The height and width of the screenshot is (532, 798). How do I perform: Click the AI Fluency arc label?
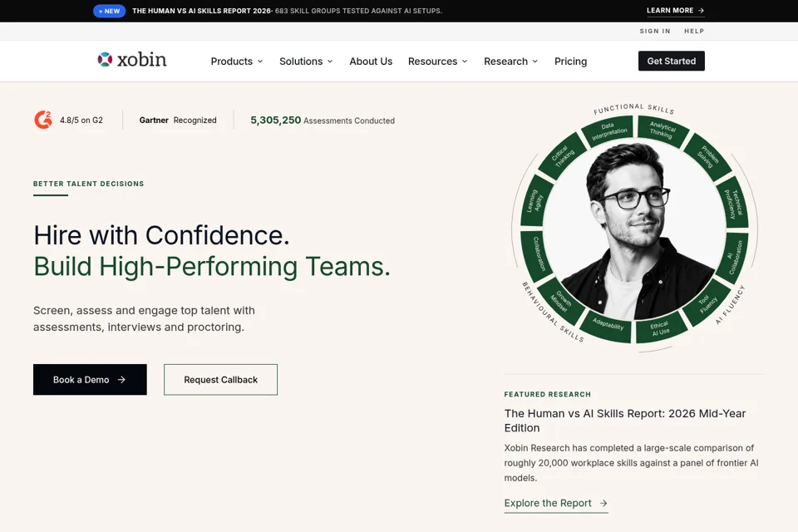tap(730, 304)
